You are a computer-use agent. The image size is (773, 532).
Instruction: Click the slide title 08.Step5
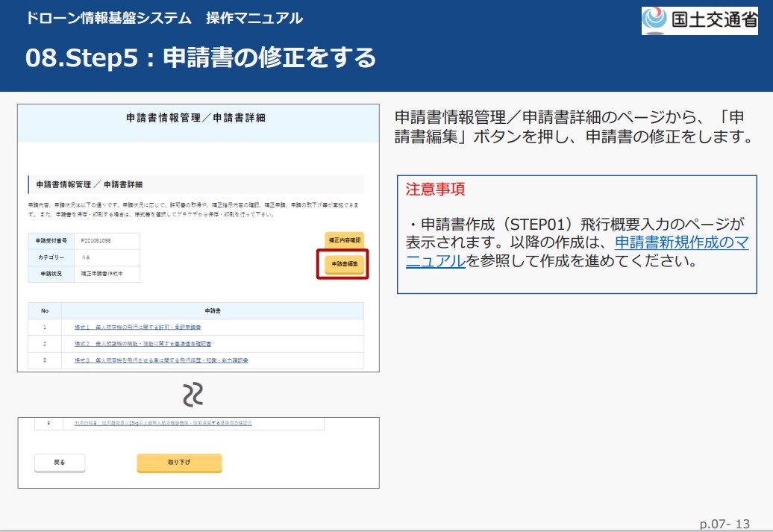(201, 57)
